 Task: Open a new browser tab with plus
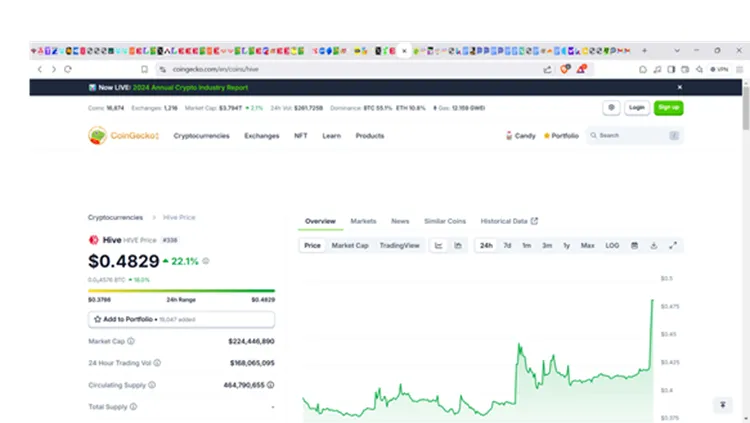point(644,50)
